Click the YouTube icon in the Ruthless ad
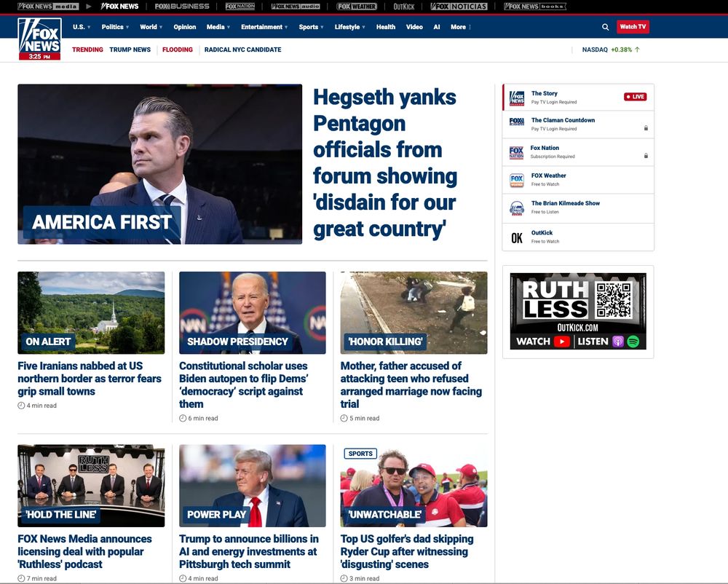The image size is (728, 584). pyautogui.click(x=562, y=342)
